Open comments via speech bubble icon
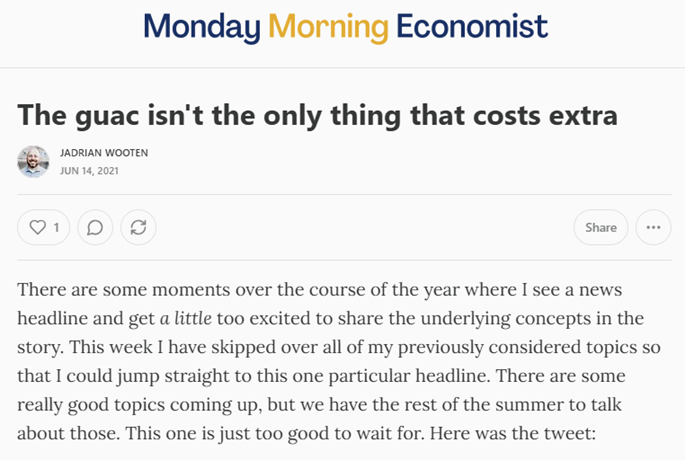 pos(95,228)
